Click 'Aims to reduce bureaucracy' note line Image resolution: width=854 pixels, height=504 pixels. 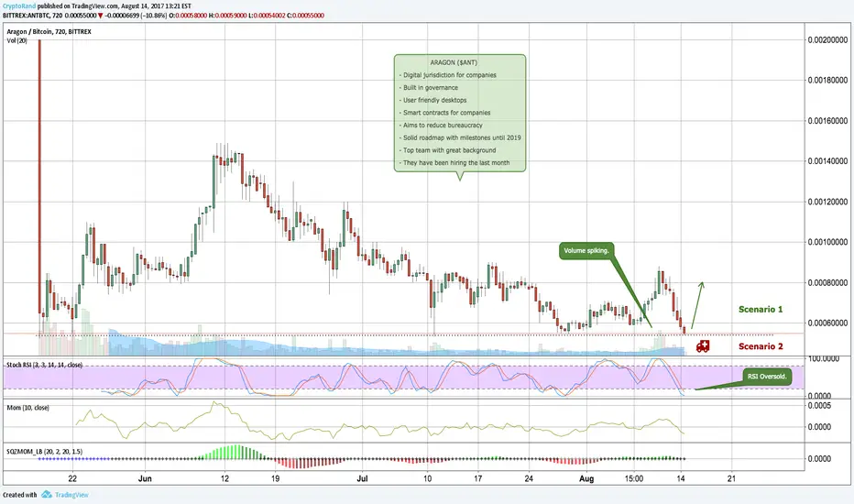(x=443, y=126)
